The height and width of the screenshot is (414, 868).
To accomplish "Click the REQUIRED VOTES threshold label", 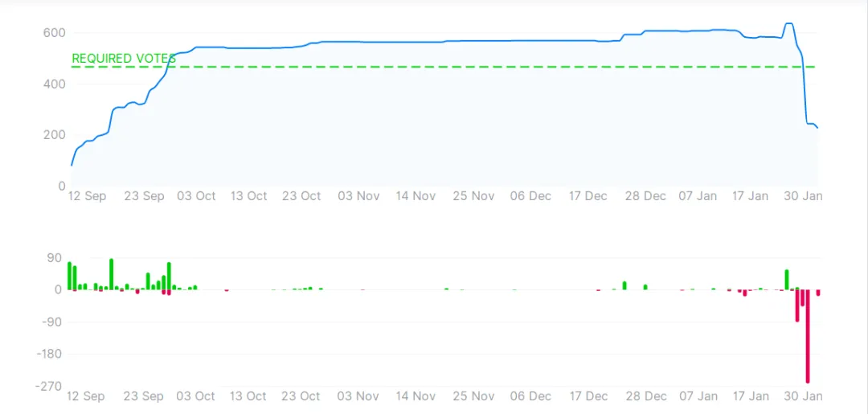I will [124, 59].
